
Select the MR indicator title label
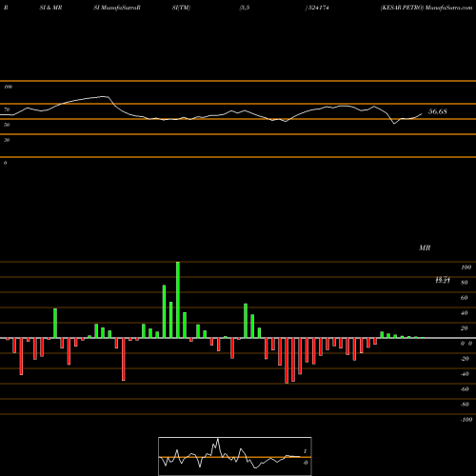point(425,248)
